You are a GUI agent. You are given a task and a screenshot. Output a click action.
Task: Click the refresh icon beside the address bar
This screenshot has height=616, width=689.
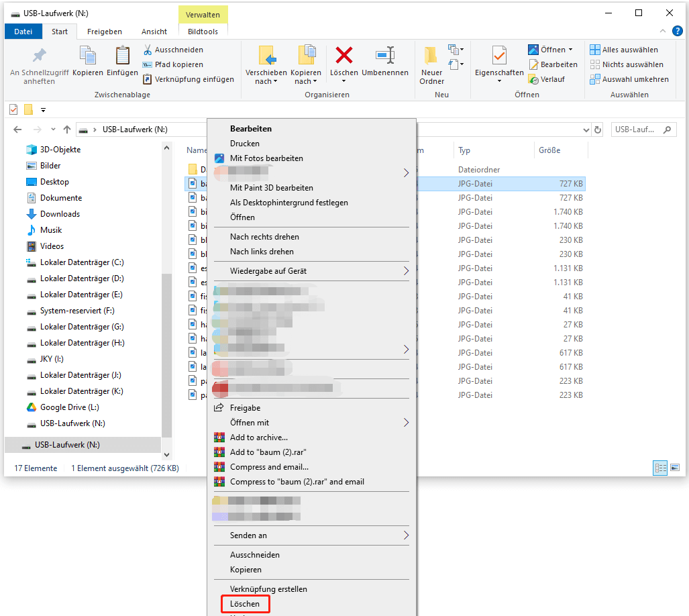(598, 130)
